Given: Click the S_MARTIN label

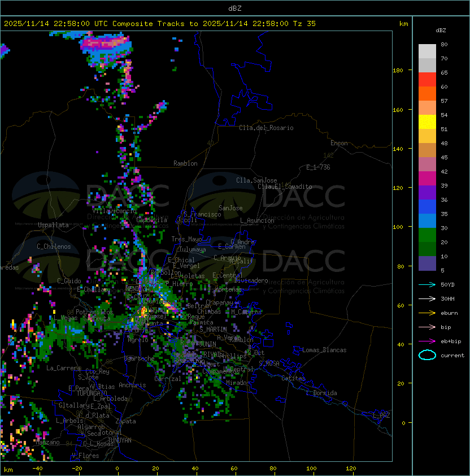Looking at the screenshot, I should tap(214, 330).
